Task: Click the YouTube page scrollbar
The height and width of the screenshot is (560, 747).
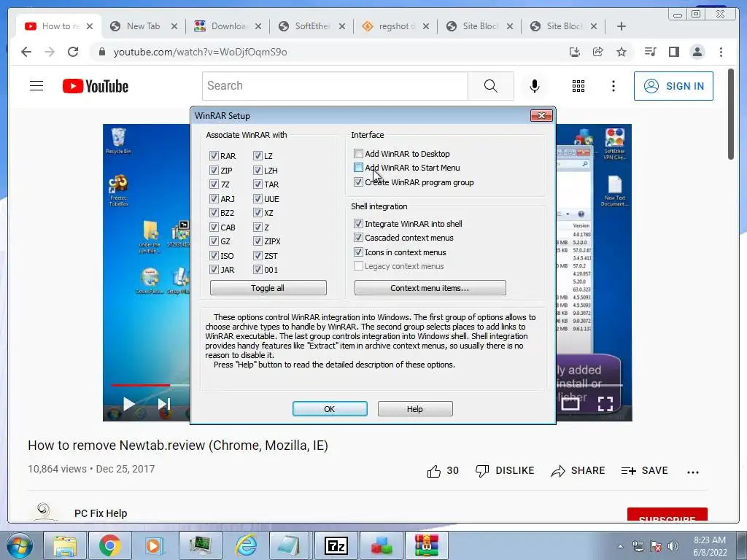Action: click(x=731, y=114)
